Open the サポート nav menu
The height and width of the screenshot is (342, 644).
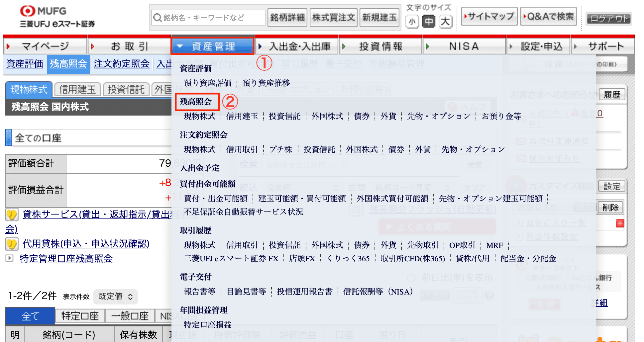tap(603, 46)
